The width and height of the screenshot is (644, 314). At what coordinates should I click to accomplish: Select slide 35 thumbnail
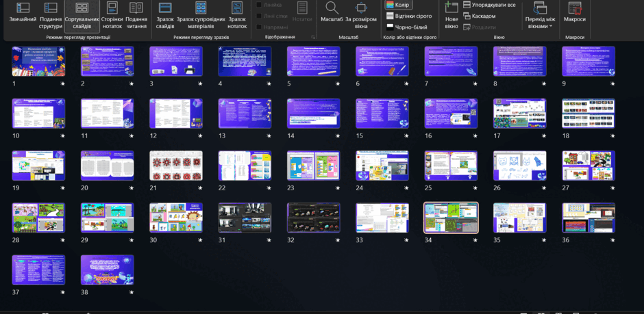520,218
